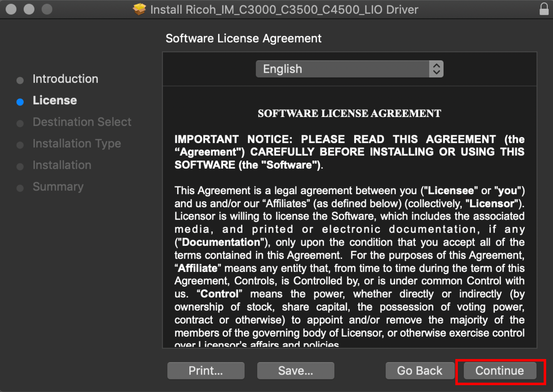The width and height of the screenshot is (553, 392).
Task: Click the Software License Agreement page title
Action: [x=244, y=39]
